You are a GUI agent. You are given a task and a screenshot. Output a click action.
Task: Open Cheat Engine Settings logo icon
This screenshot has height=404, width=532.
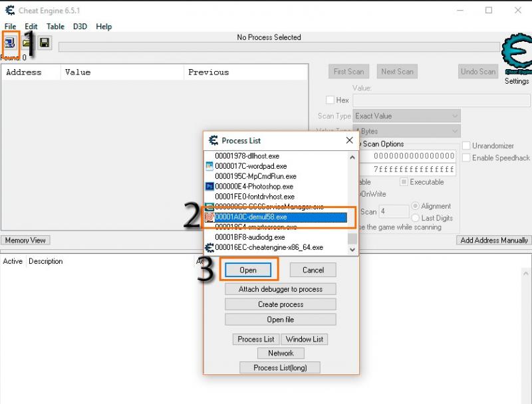point(516,56)
